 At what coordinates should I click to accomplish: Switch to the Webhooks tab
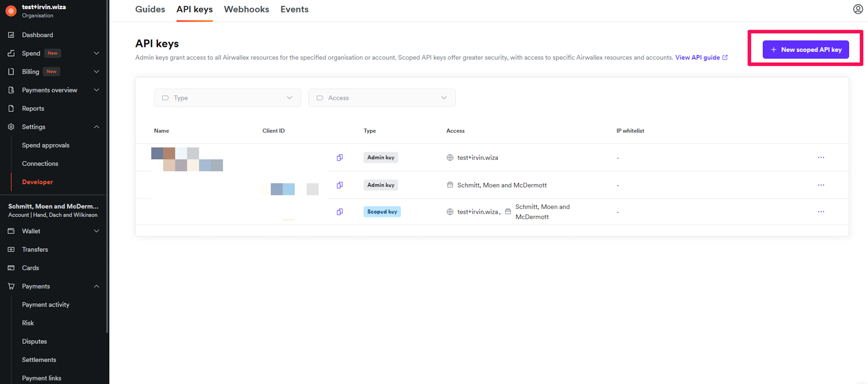(x=246, y=9)
